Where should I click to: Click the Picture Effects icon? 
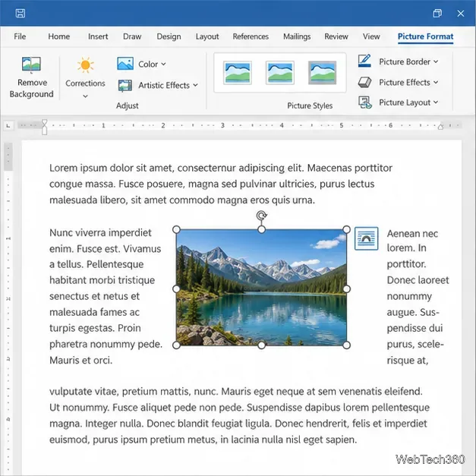[364, 82]
